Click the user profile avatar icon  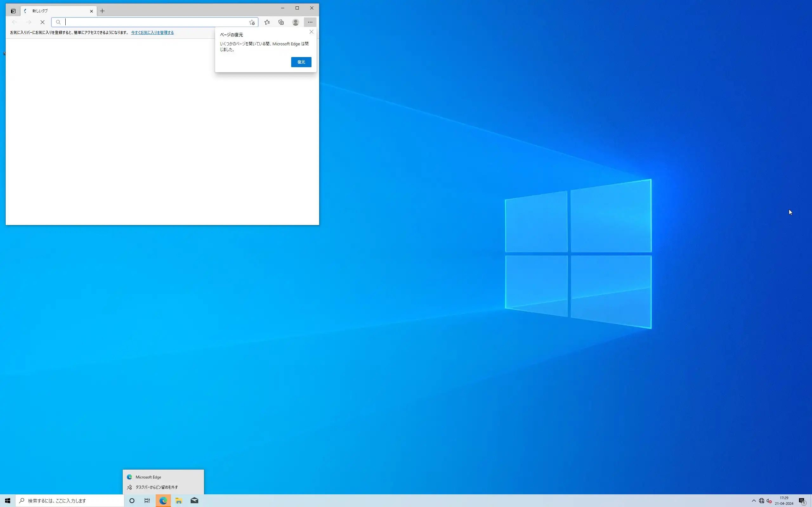[295, 22]
